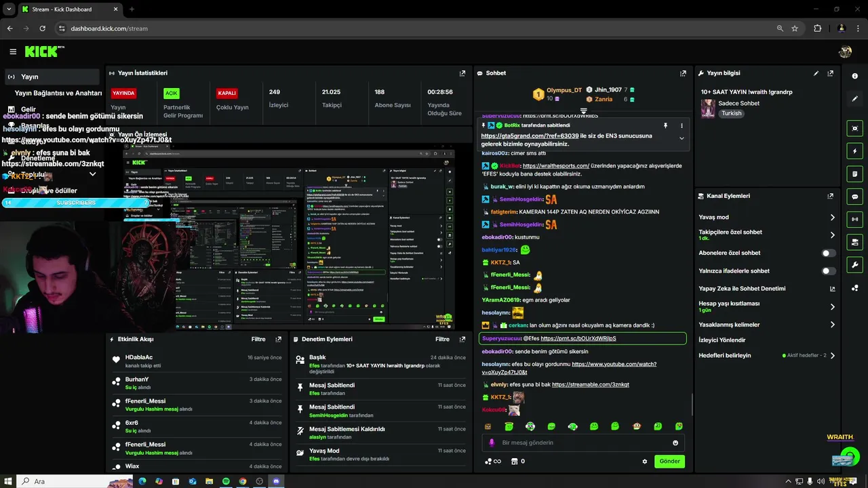Screen dimensions: 868x488
Task: Click the pencil icon in the right sidebar
Action: [x=854, y=98]
